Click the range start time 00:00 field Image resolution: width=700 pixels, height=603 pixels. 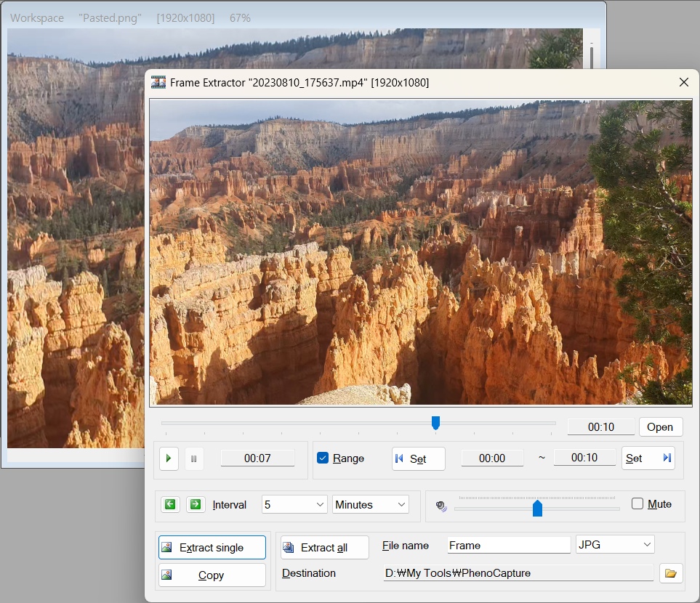tap(492, 458)
